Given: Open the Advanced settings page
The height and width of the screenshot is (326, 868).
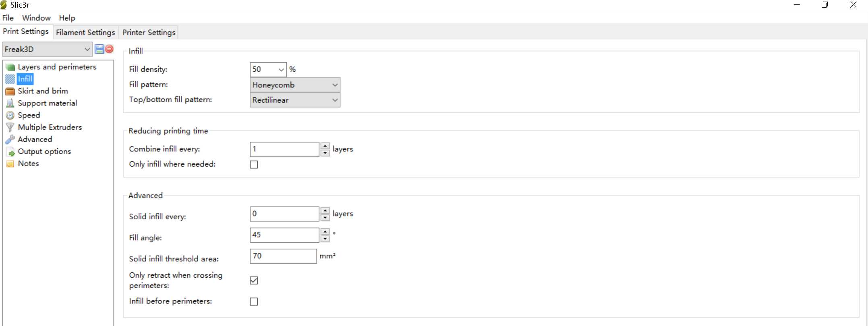Looking at the screenshot, I should tap(35, 139).
